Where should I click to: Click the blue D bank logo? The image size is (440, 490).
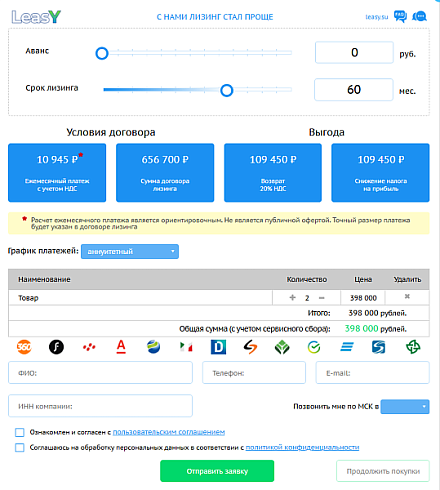pyautogui.click(x=218, y=347)
